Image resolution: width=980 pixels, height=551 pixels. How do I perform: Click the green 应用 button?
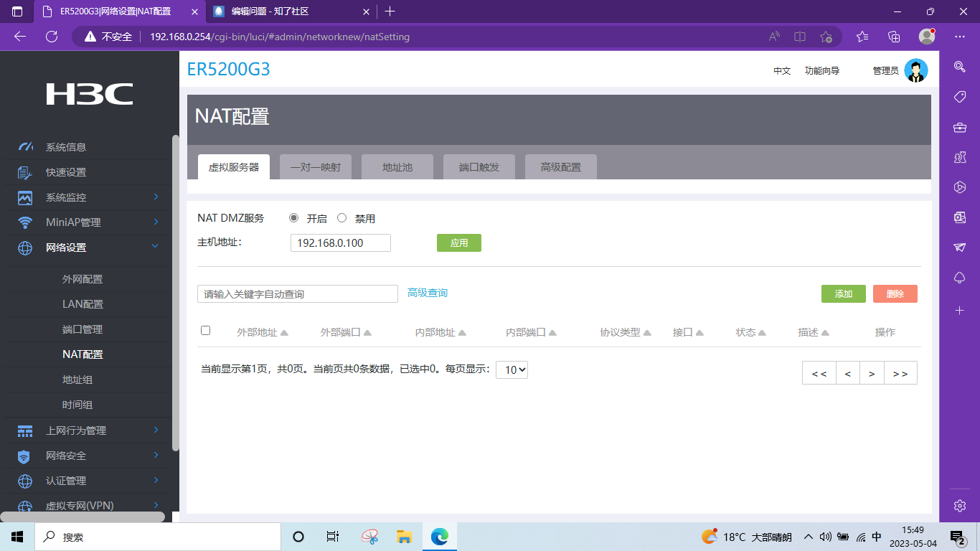(458, 243)
